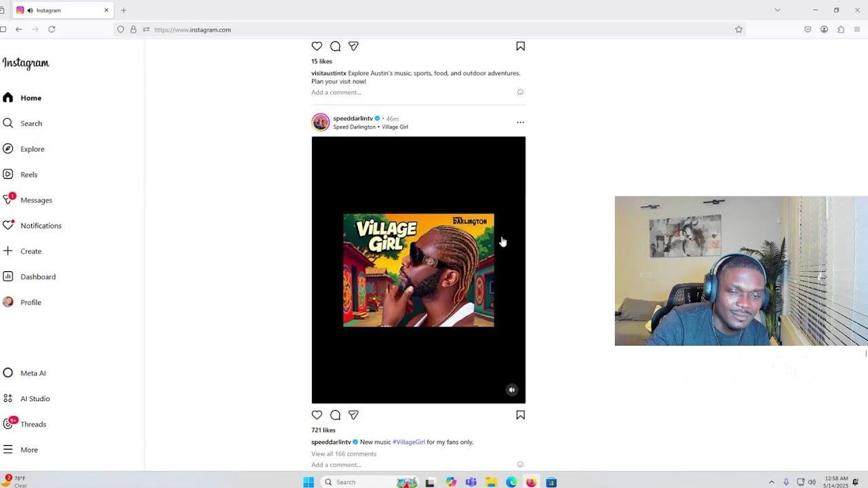Open speeddarlintv profile picture
Image resolution: width=868 pixels, height=488 pixels.
[x=321, y=122]
